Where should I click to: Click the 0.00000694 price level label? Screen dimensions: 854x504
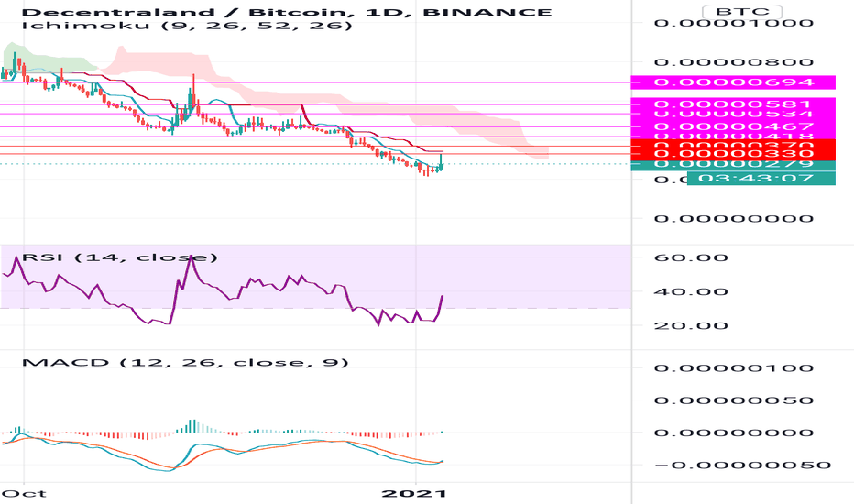(x=733, y=82)
